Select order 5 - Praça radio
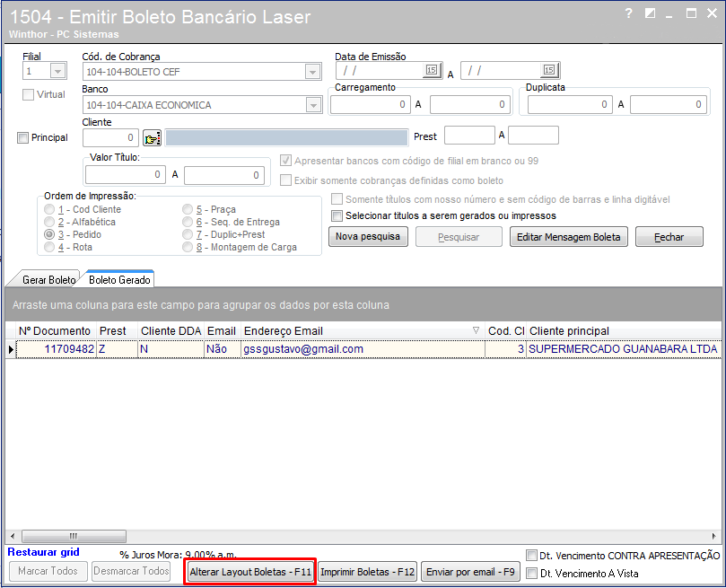726x588 pixels. click(x=188, y=209)
